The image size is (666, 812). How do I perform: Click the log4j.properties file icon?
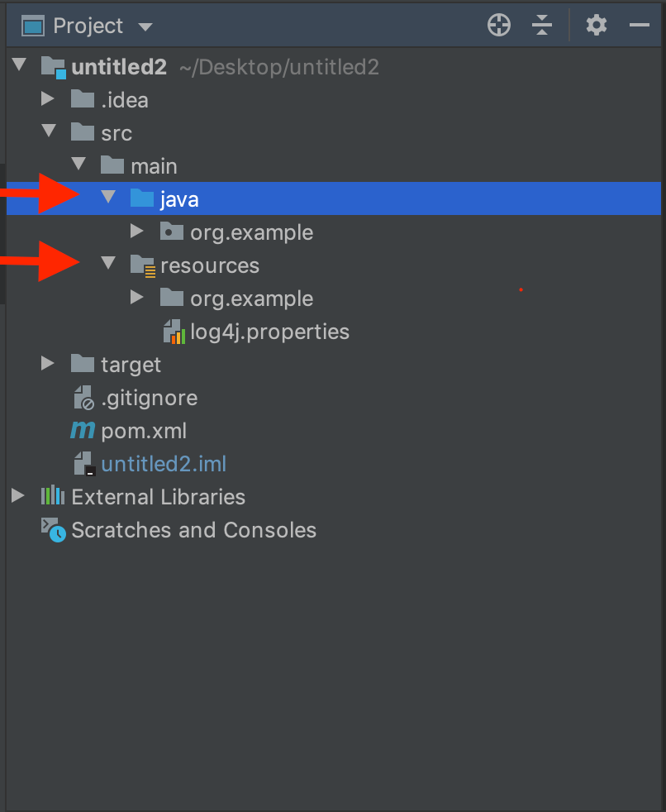(x=174, y=332)
